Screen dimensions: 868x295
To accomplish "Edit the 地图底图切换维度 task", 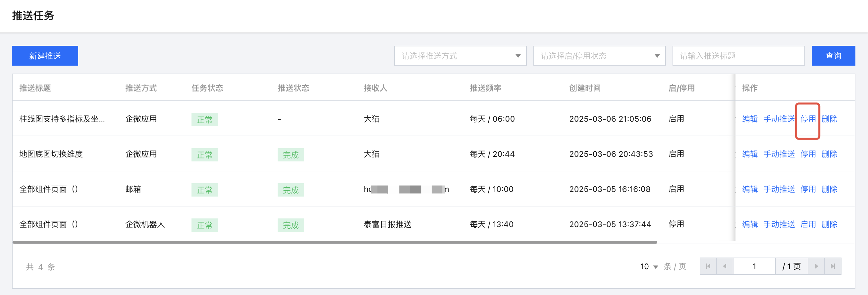I will [x=750, y=154].
